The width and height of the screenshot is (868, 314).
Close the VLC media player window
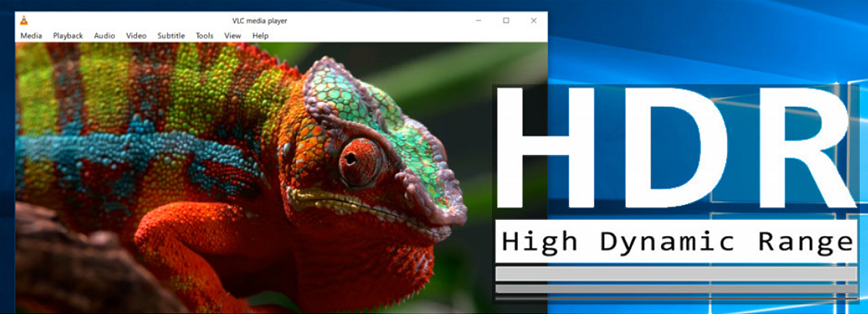click(x=534, y=20)
